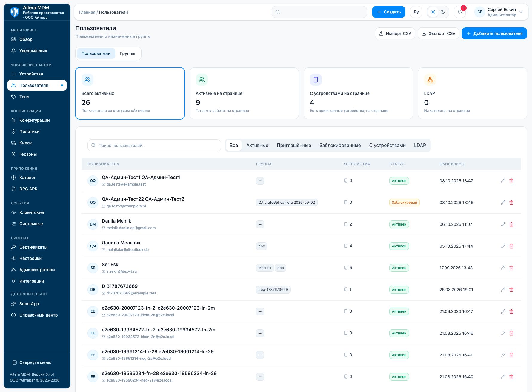The width and height of the screenshot is (532, 392).
Task: Filter list by С устройствами
Action: tap(387, 145)
